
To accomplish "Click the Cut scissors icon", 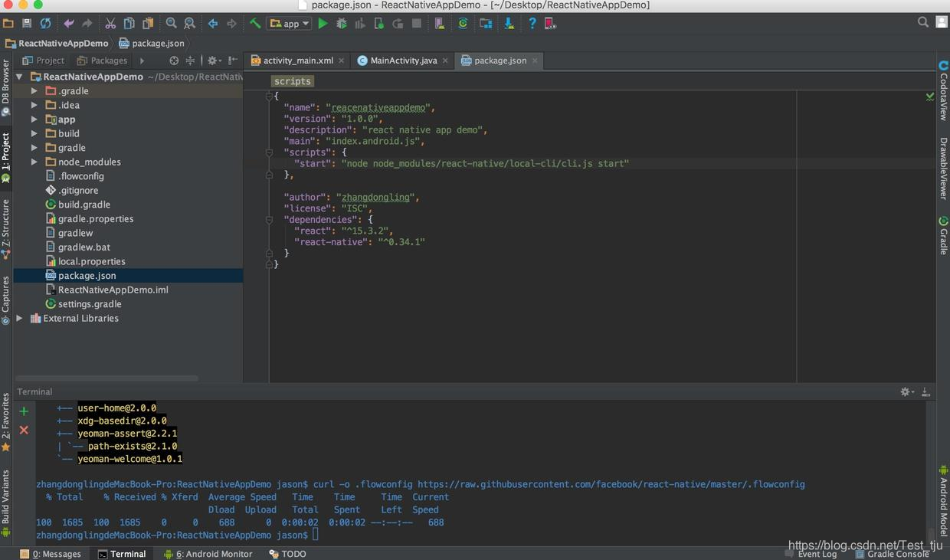I will [110, 24].
